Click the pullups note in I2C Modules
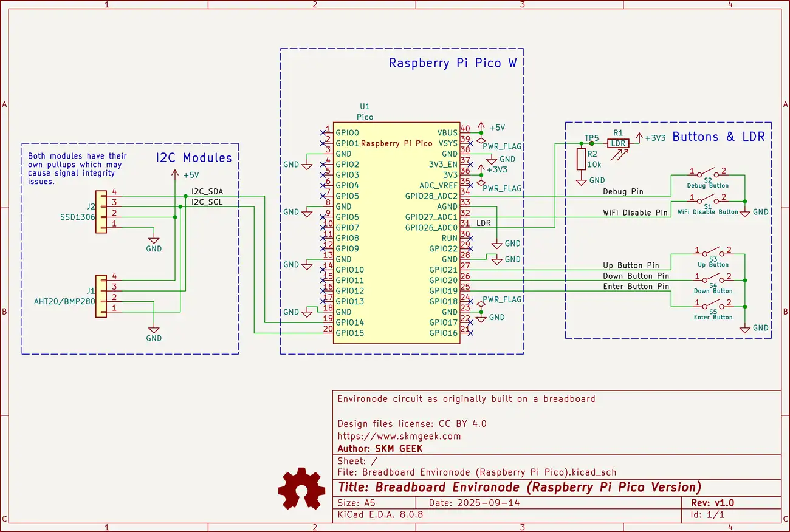This screenshot has width=790, height=532. [x=78, y=169]
